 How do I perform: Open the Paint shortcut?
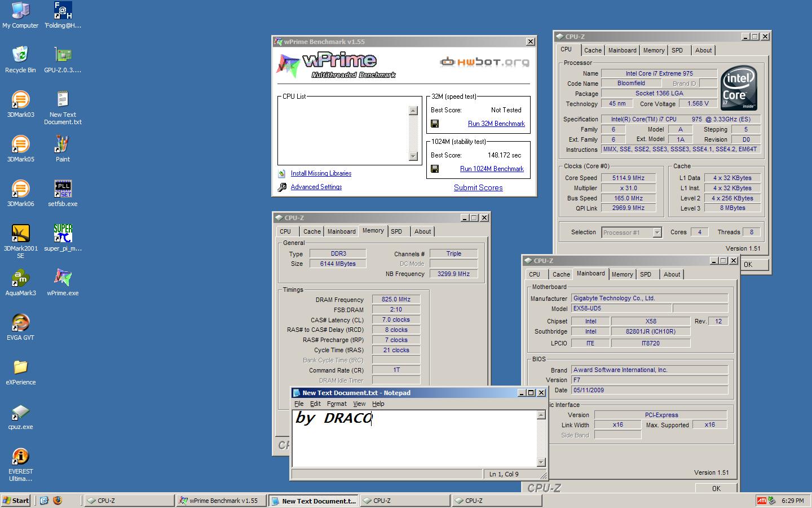point(63,149)
